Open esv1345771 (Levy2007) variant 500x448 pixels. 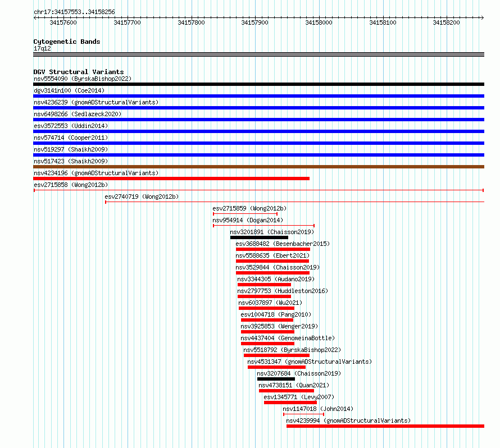[x=299, y=397]
